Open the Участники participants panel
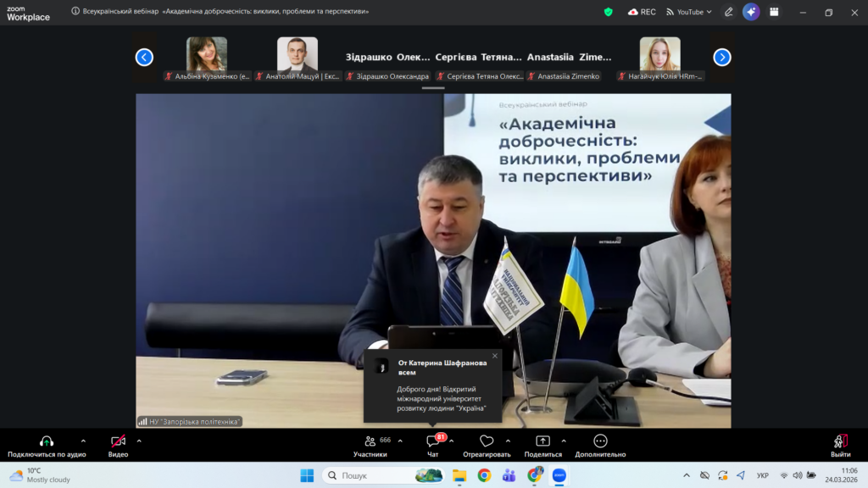 [x=370, y=446]
